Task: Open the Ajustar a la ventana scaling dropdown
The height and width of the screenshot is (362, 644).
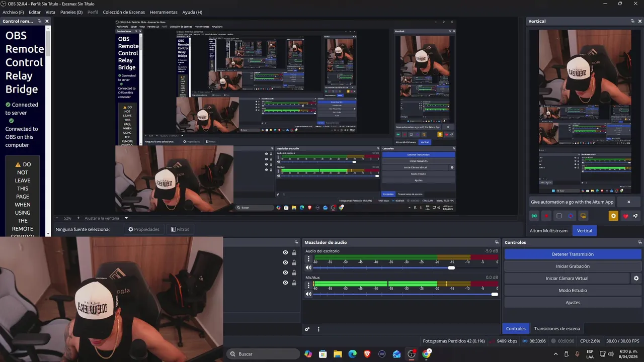Action: 126,218
